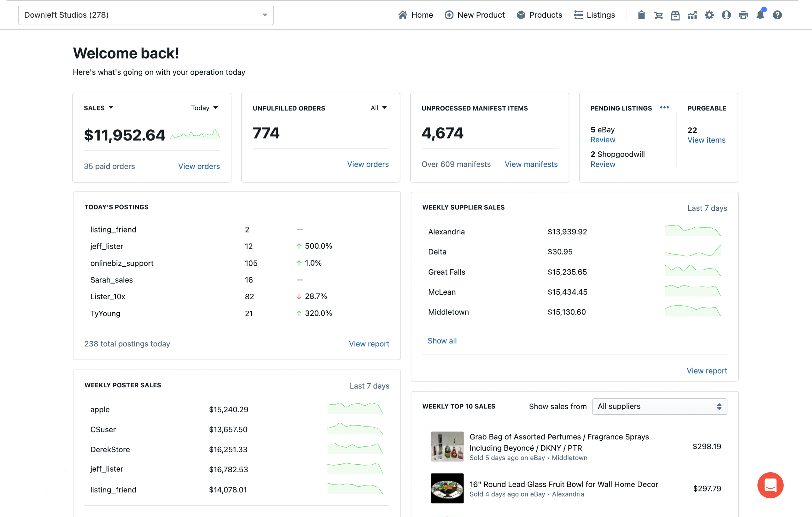Open the shopping cart orders icon
This screenshot has height=517, width=812.
(658, 15)
